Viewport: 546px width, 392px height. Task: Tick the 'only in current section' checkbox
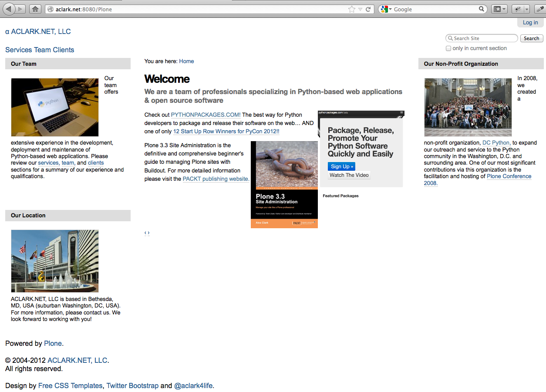[x=448, y=48]
